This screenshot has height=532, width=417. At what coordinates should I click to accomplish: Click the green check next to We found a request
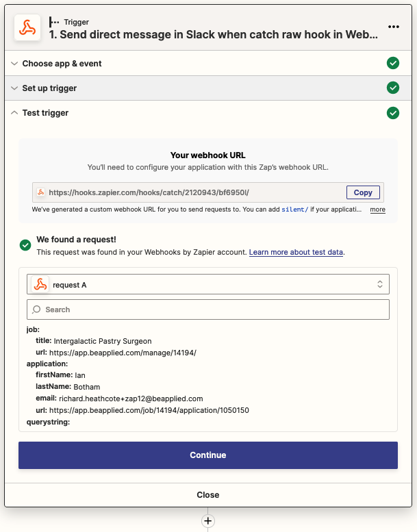click(x=25, y=245)
